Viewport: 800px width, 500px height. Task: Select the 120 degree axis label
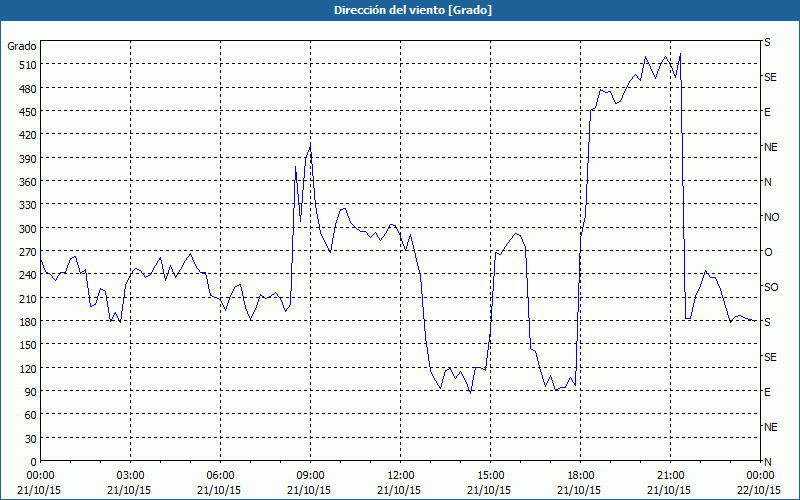coord(28,368)
